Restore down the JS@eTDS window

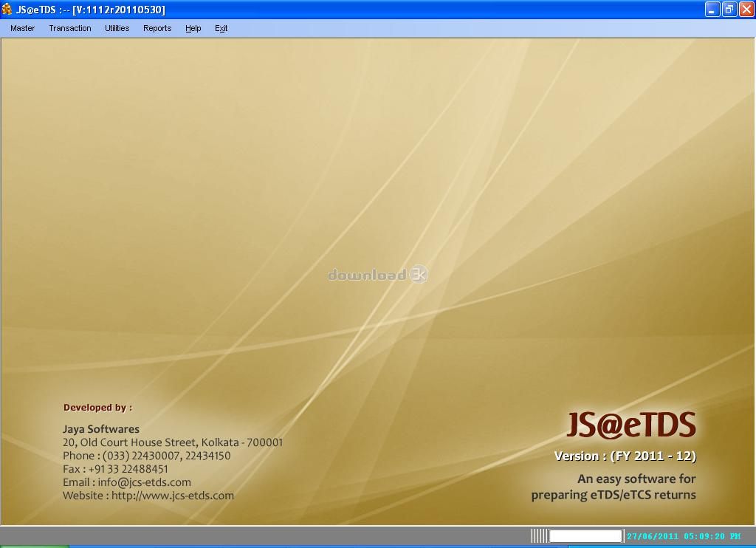729,9
